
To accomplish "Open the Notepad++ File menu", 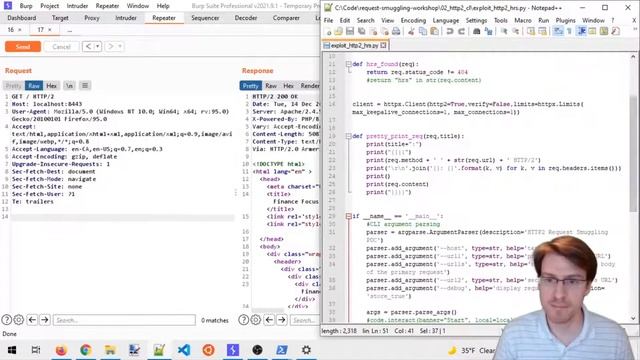I will [x=328, y=20].
